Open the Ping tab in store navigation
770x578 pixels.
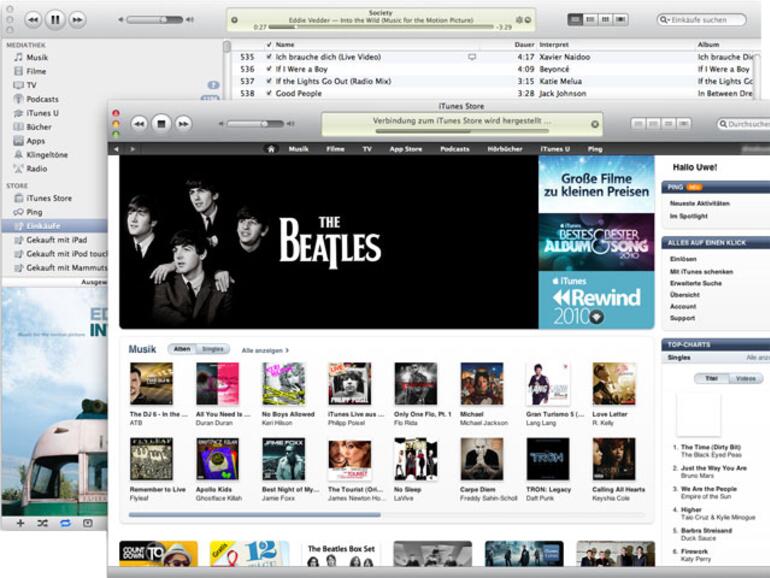point(595,149)
